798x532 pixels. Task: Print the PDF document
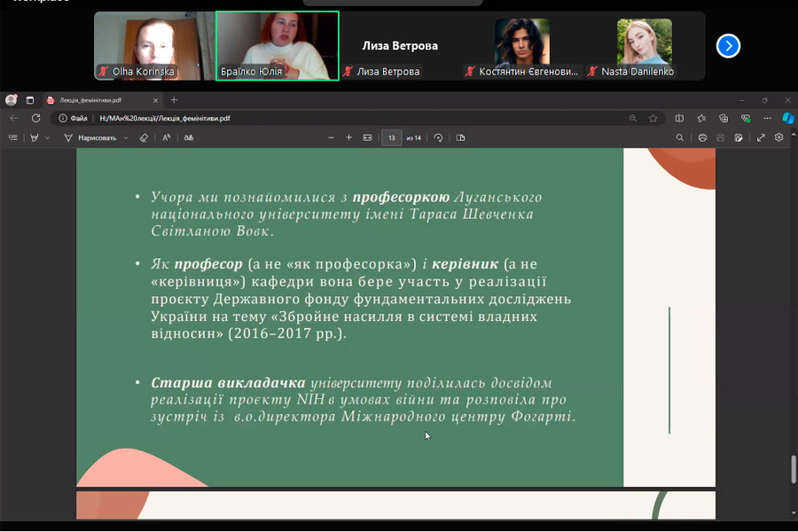coord(702,137)
